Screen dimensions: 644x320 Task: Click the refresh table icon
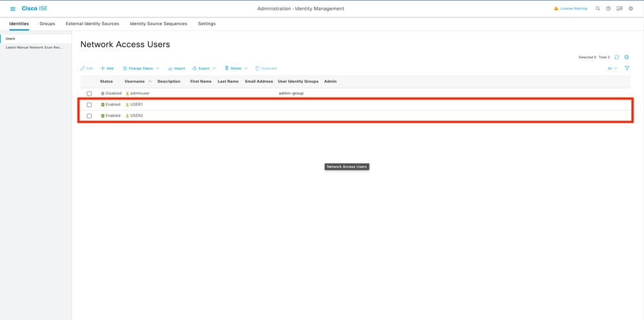(x=616, y=57)
